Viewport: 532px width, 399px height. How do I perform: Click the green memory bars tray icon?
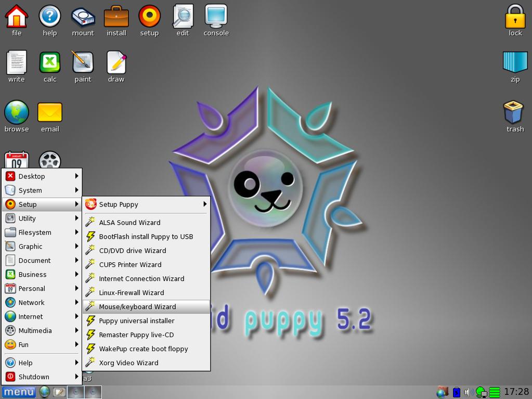tap(495, 392)
